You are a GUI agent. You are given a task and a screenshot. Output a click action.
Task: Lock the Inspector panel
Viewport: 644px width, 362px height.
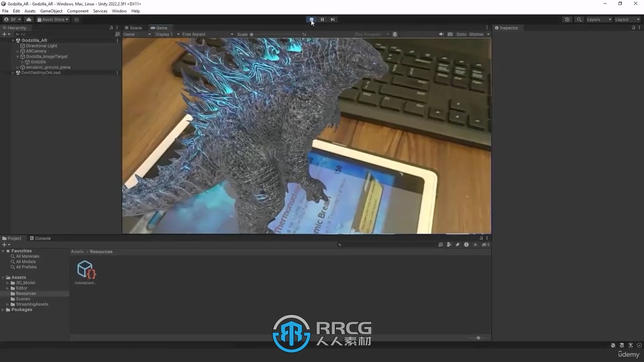point(633,28)
